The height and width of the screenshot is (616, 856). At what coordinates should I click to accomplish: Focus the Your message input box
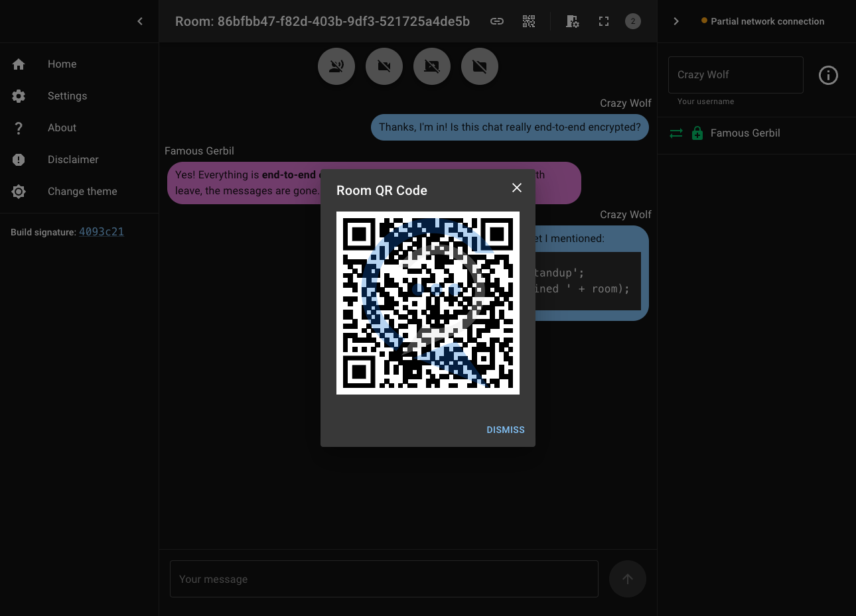384,579
